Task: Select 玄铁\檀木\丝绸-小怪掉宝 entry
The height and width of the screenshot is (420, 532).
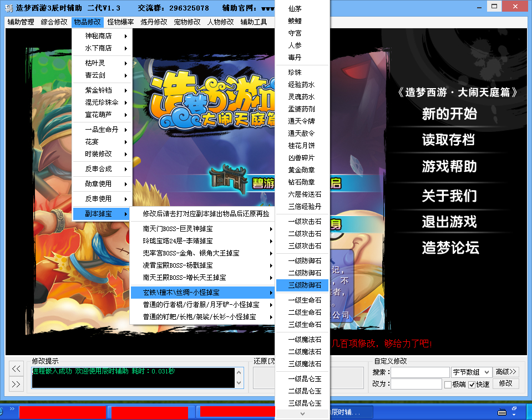Action: tap(202, 293)
